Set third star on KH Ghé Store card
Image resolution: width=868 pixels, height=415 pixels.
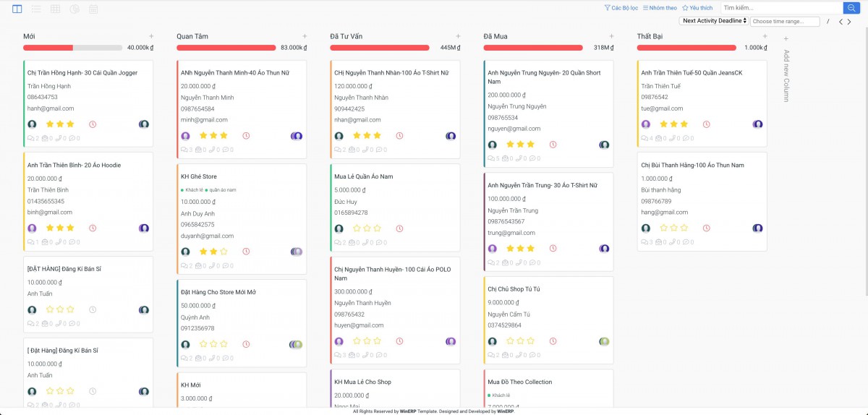(224, 252)
